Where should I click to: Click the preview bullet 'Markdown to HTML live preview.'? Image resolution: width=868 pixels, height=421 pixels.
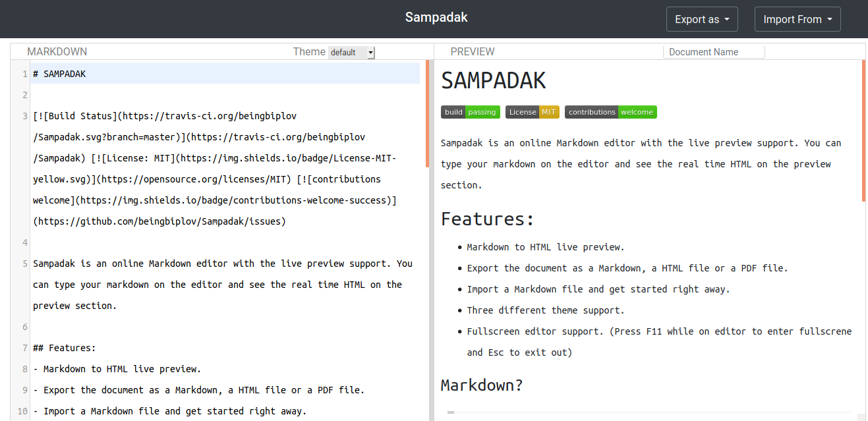[x=546, y=247]
